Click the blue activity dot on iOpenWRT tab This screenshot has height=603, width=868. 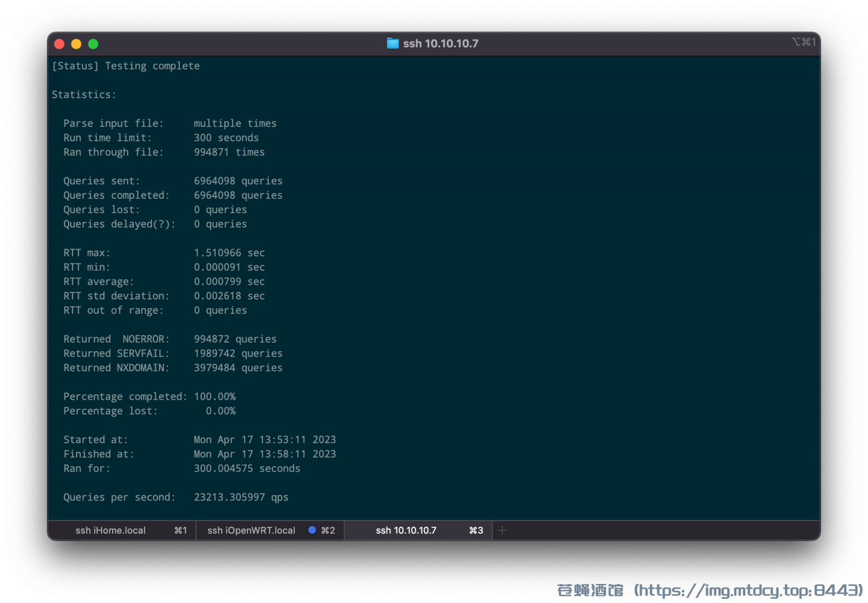(x=312, y=530)
